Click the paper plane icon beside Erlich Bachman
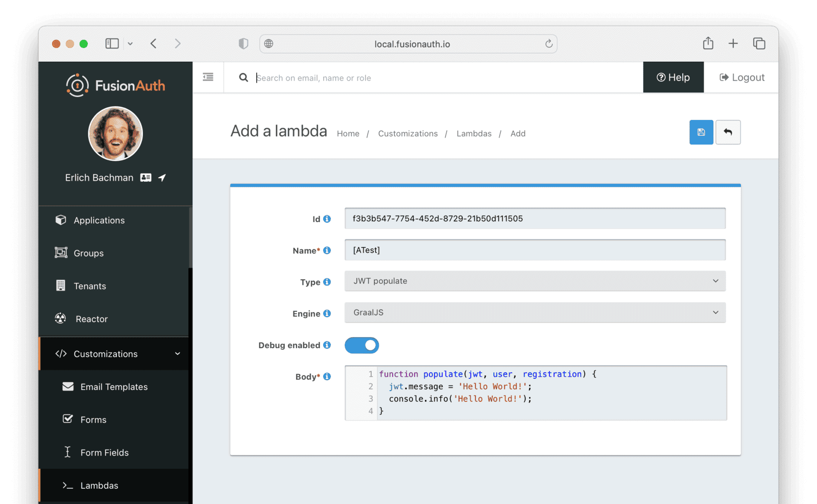This screenshot has height=504, width=817. 162,178
